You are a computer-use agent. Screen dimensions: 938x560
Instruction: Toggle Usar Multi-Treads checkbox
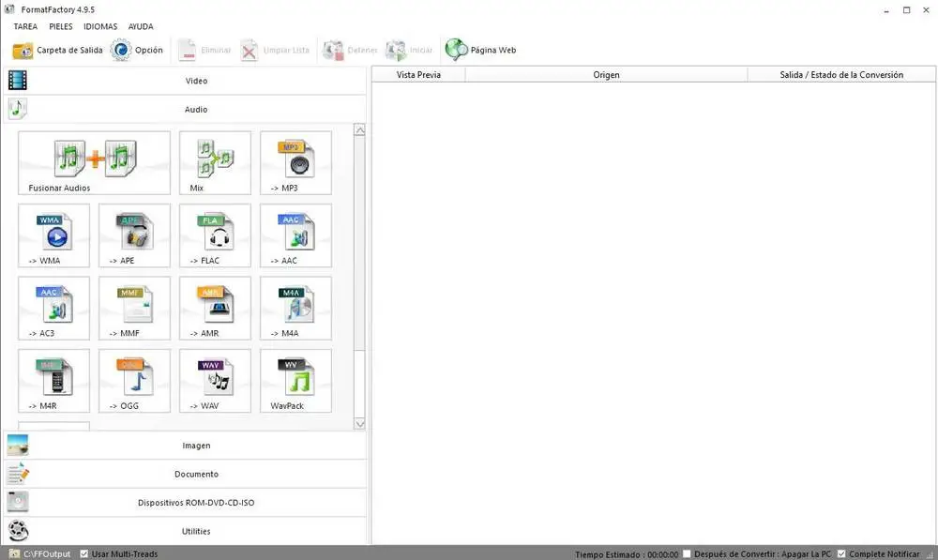pos(84,554)
